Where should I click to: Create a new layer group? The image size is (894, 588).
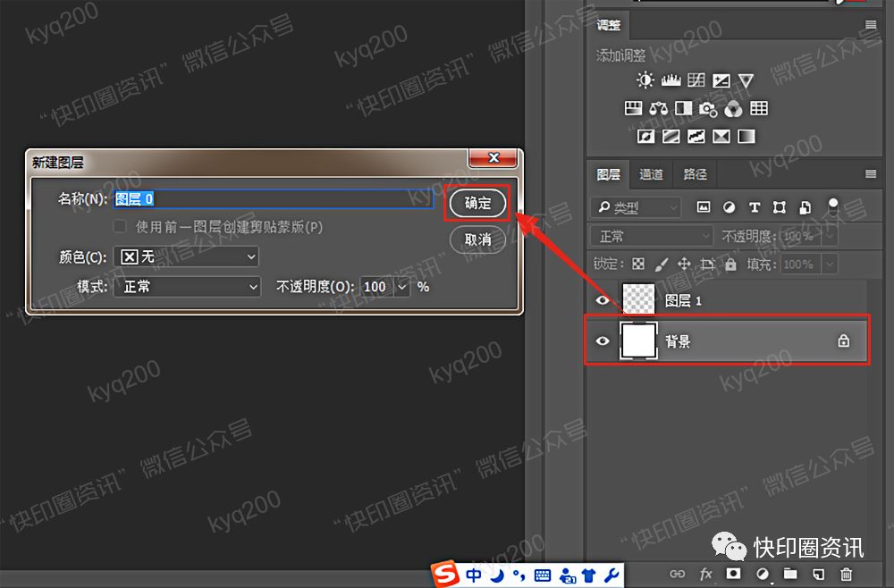pyautogui.click(x=790, y=573)
